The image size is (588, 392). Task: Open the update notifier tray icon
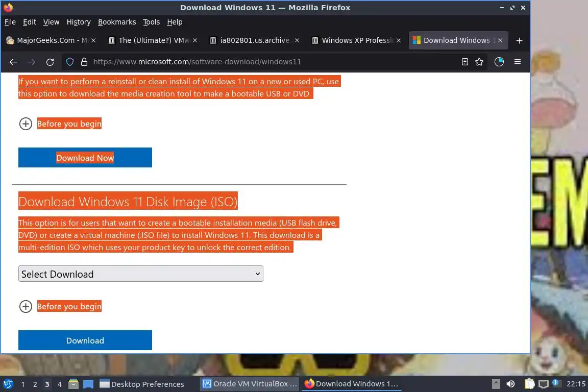point(556,383)
